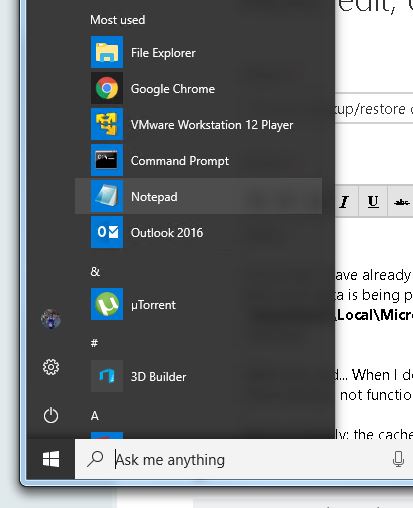The height and width of the screenshot is (508, 413).
Task: Open the # section letter index
Action: click(94, 343)
